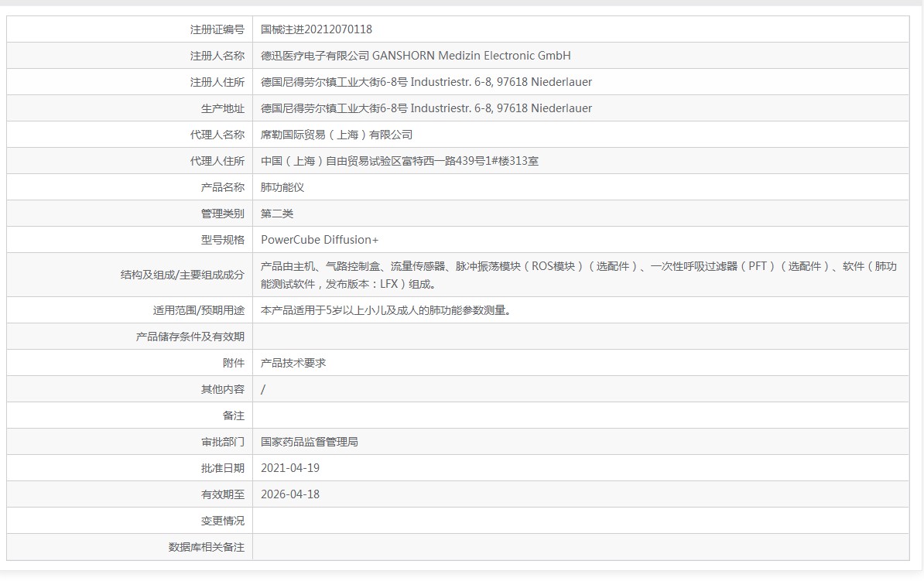The image size is (924, 588).
Task: Click the 注册人住所 label
Action: point(217,82)
